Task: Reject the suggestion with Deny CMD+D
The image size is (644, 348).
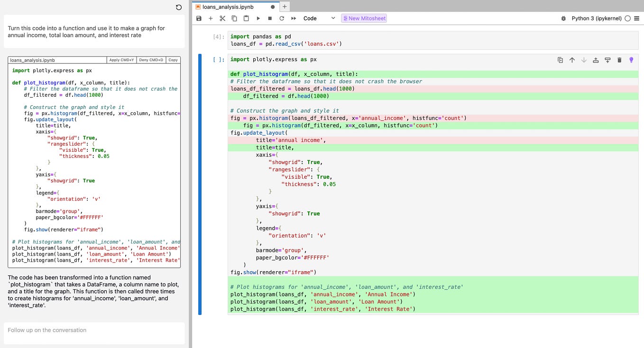Action: point(151,60)
